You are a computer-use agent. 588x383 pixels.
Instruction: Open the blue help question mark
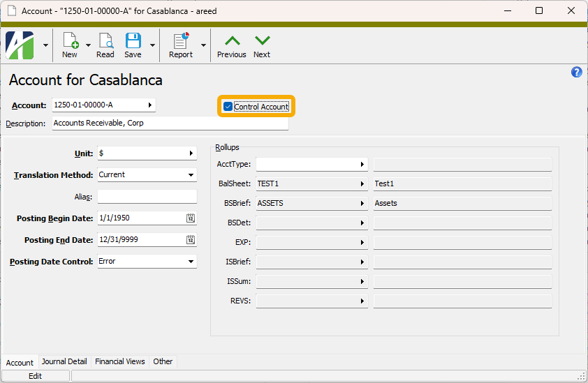pos(576,72)
